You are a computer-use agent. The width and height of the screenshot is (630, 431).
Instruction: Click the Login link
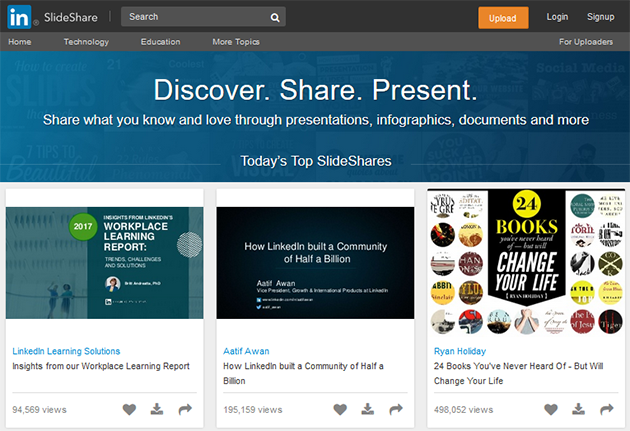[557, 17]
